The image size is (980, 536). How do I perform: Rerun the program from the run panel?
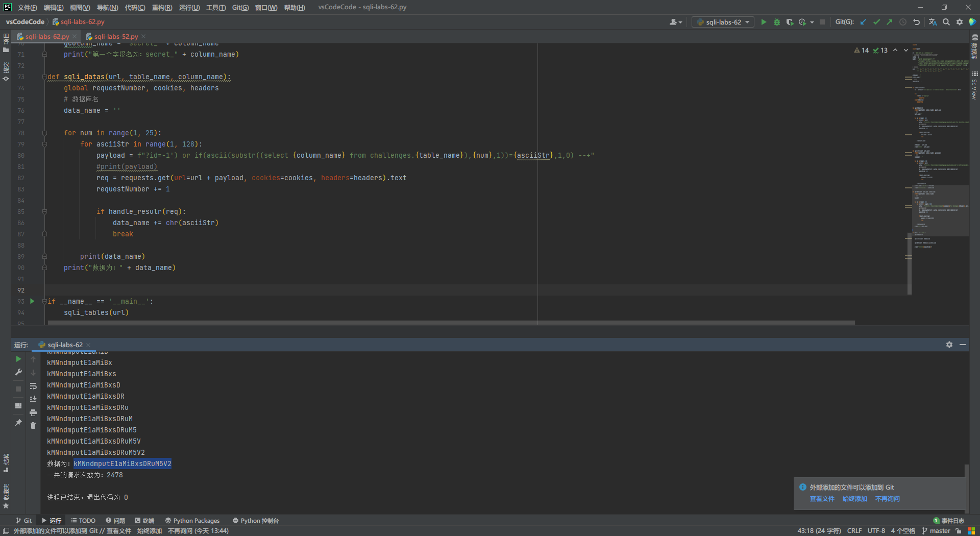(18, 359)
